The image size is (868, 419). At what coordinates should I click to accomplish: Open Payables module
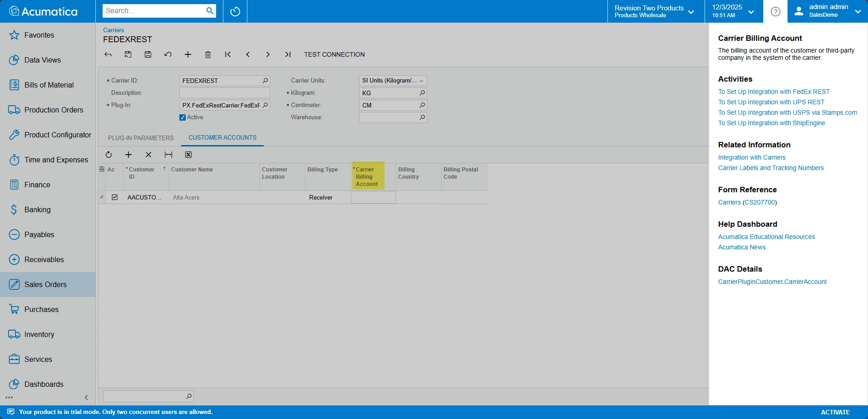pos(48,234)
